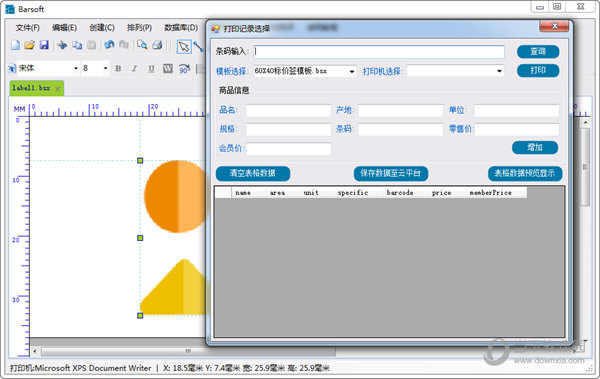The image size is (600, 379).
Task: Click the middle green selection handle
Action: click(x=140, y=238)
